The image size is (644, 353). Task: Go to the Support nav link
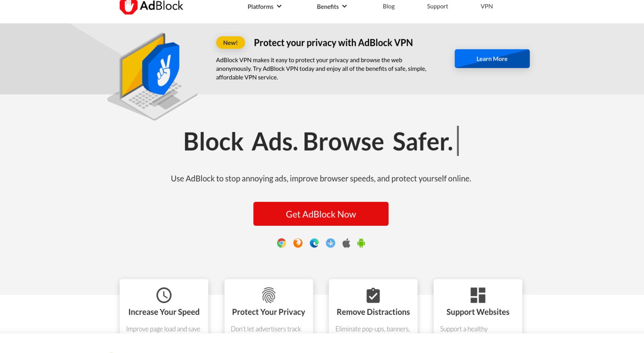(x=437, y=6)
